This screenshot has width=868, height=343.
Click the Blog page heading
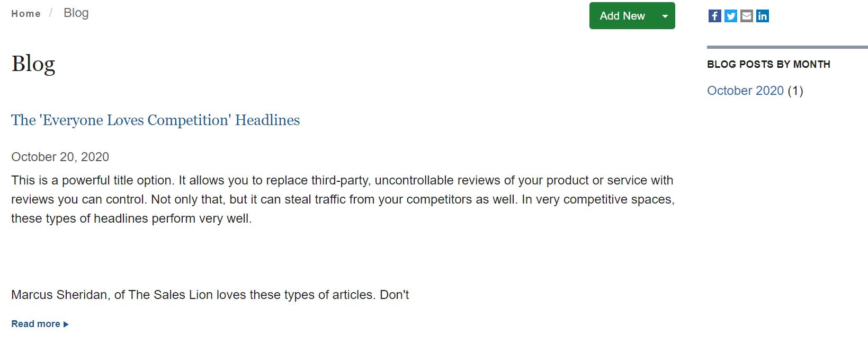coord(33,64)
